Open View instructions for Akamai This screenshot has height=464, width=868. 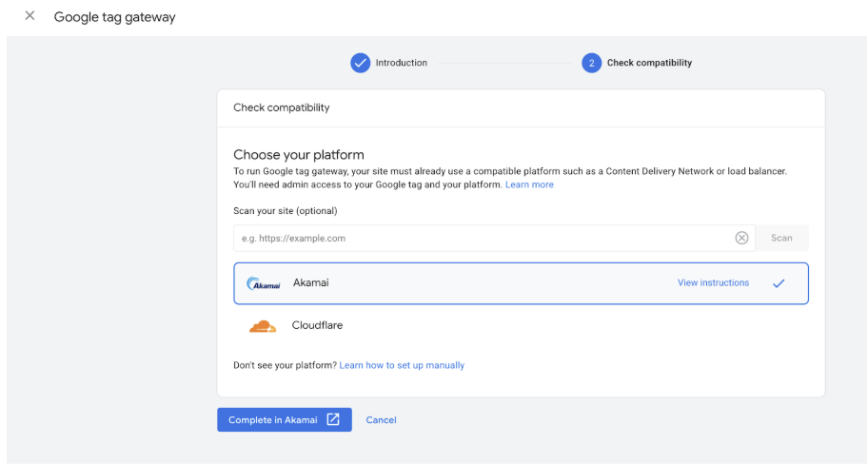pos(713,282)
